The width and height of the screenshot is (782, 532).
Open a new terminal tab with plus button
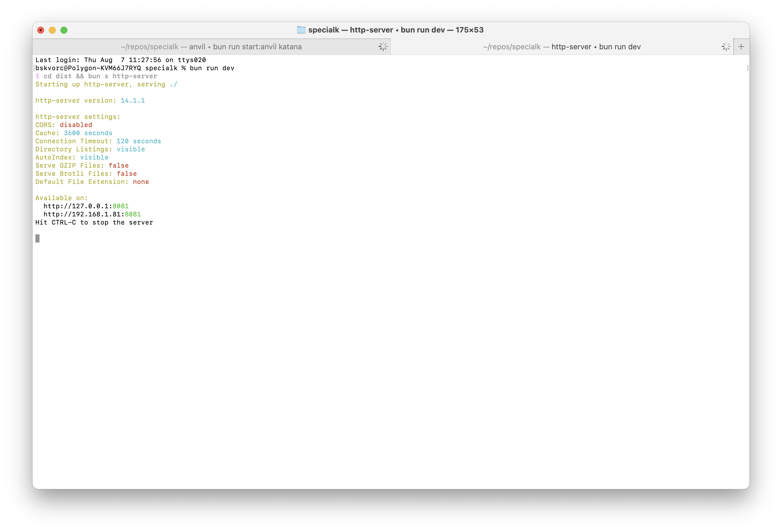pyautogui.click(x=741, y=47)
